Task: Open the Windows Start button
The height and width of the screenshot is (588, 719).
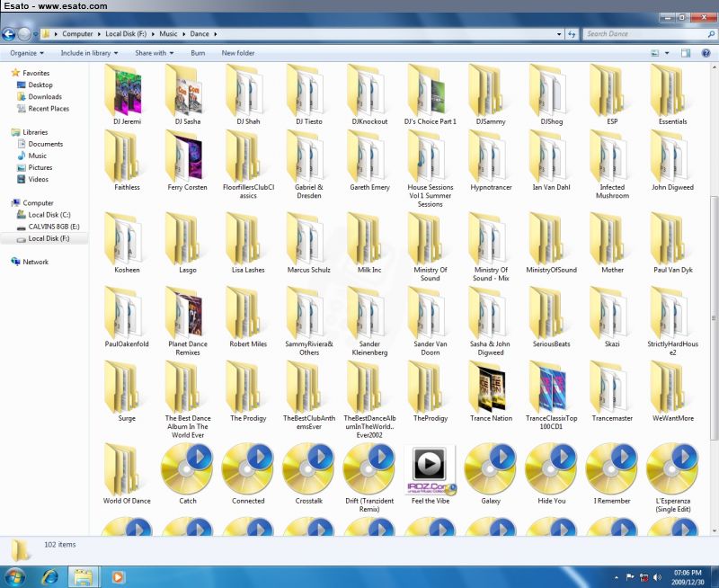Action: [x=14, y=576]
